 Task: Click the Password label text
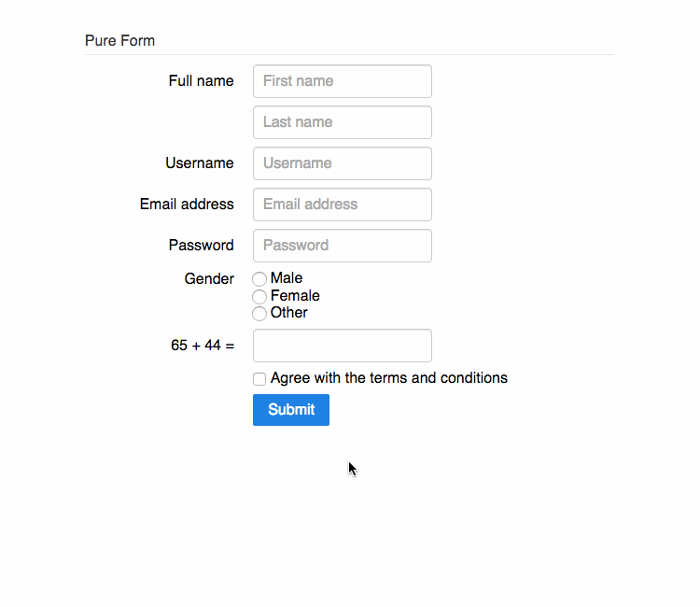click(201, 246)
